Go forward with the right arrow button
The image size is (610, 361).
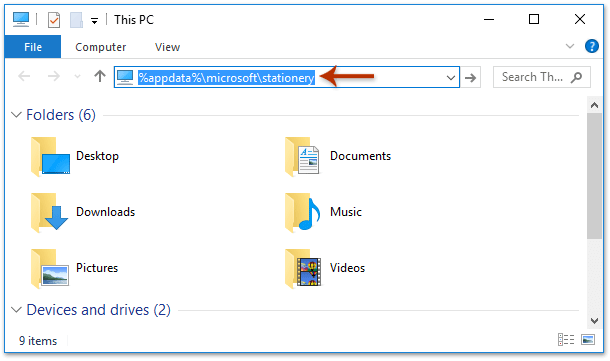[54, 77]
